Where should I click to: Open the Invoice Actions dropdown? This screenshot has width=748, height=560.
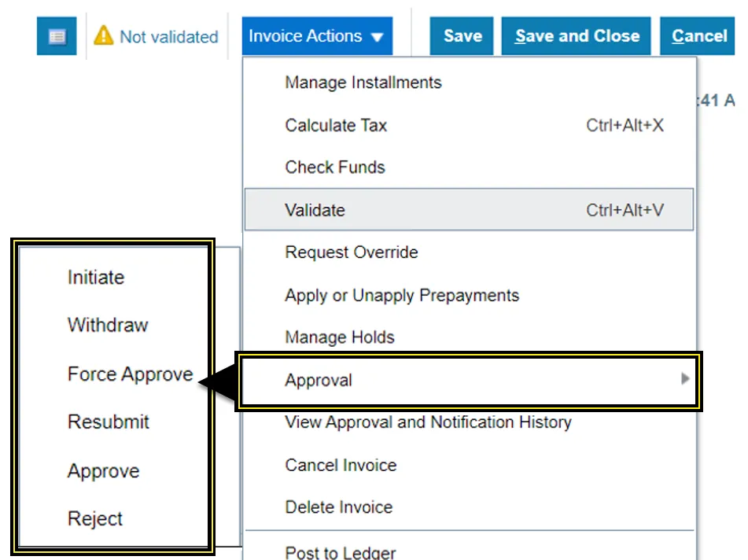point(316,36)
